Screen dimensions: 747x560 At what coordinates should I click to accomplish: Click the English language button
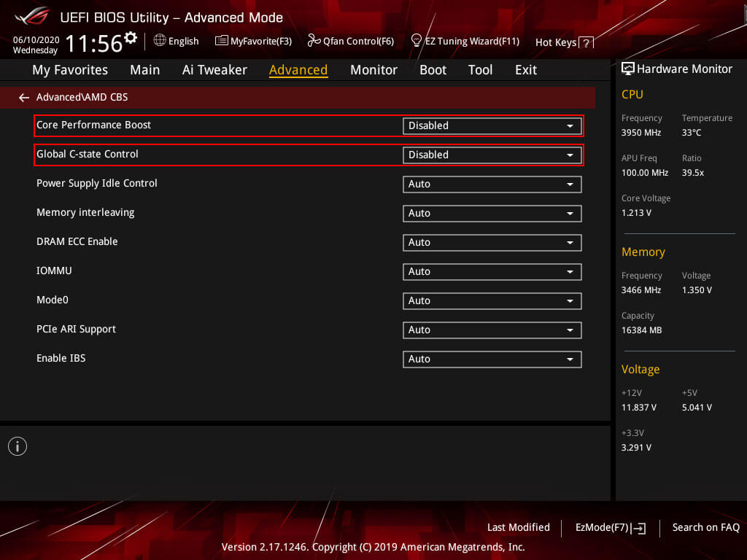click(177, 41)
